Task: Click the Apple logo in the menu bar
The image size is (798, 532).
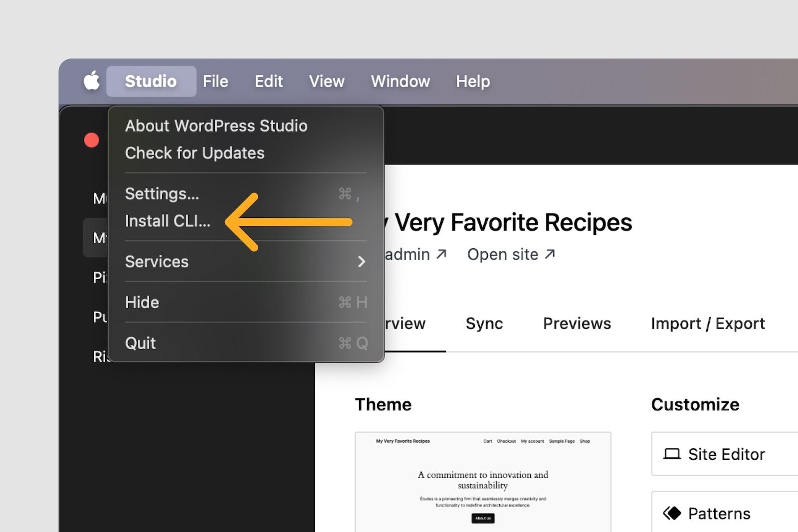Action: [91, 81]
